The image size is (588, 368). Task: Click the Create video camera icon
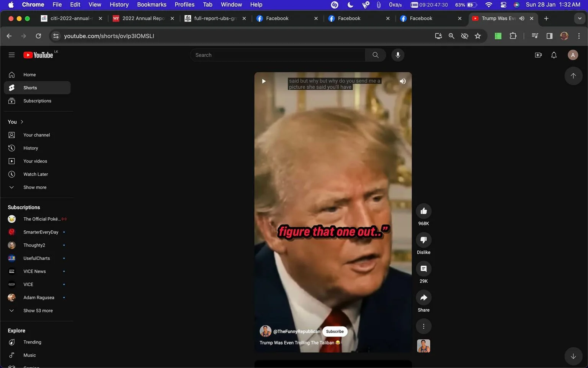[538, 55]
